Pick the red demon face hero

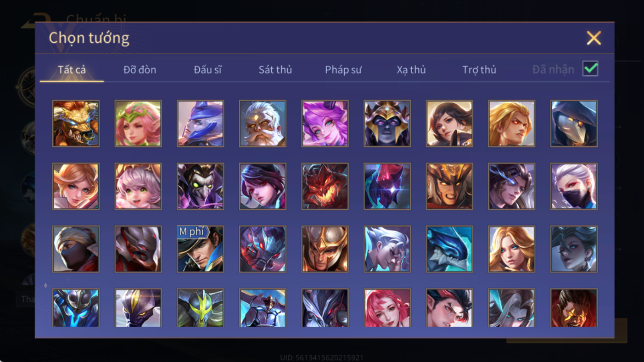(x=325, y=187)
